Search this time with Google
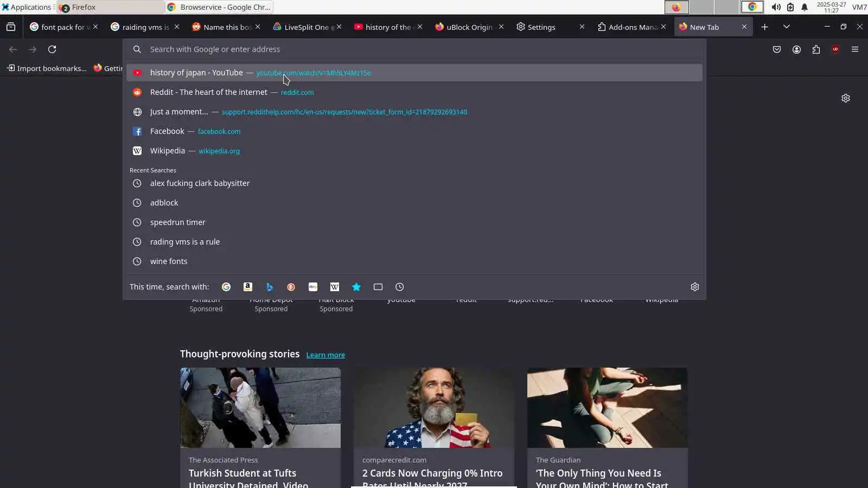 pyautogui.click(x=226, y=287)
